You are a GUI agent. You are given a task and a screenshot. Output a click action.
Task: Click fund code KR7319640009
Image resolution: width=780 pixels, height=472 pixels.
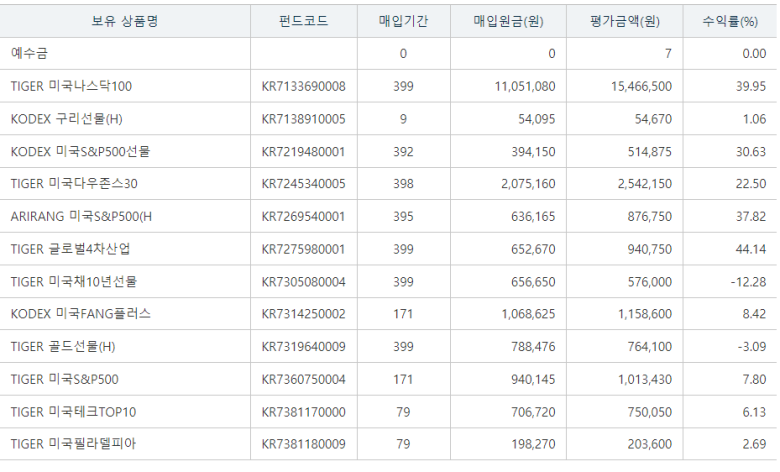click(303, 346)
